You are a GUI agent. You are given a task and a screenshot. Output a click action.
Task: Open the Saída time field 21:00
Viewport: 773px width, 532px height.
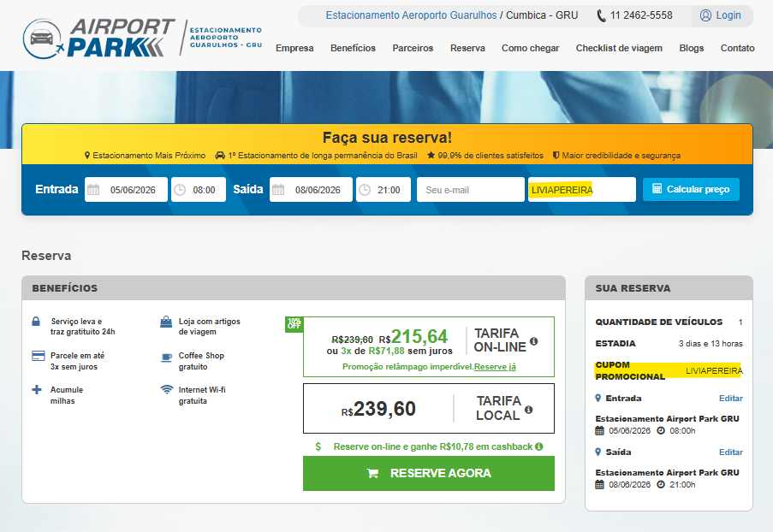383,190
